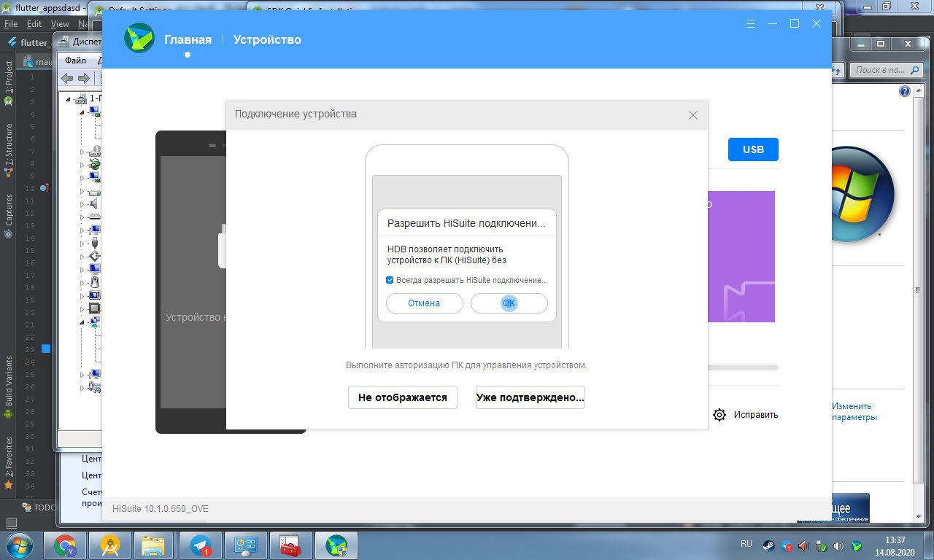The width and height of the screenshot is (934, 560).
Task: Click the Steam tray icon
Action: click(x=768, y=545)
